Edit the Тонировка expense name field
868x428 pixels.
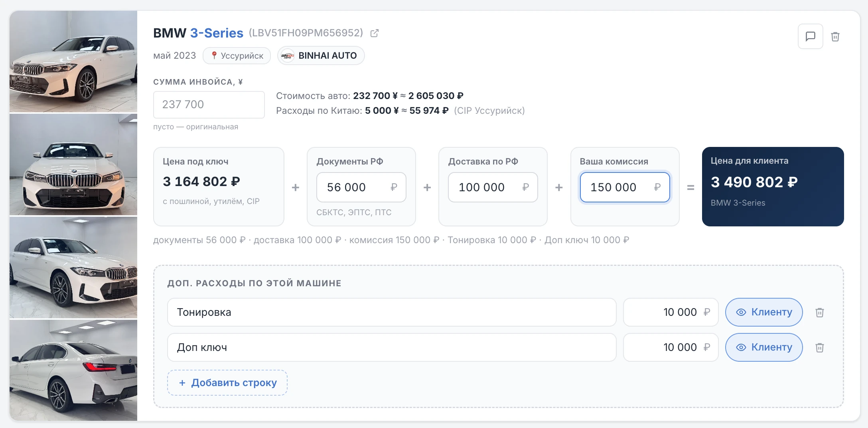392,312
